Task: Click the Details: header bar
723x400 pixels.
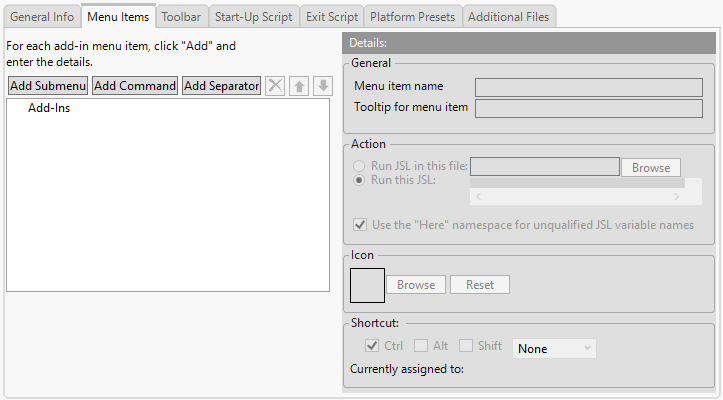Action: click(x=529, y=43)
